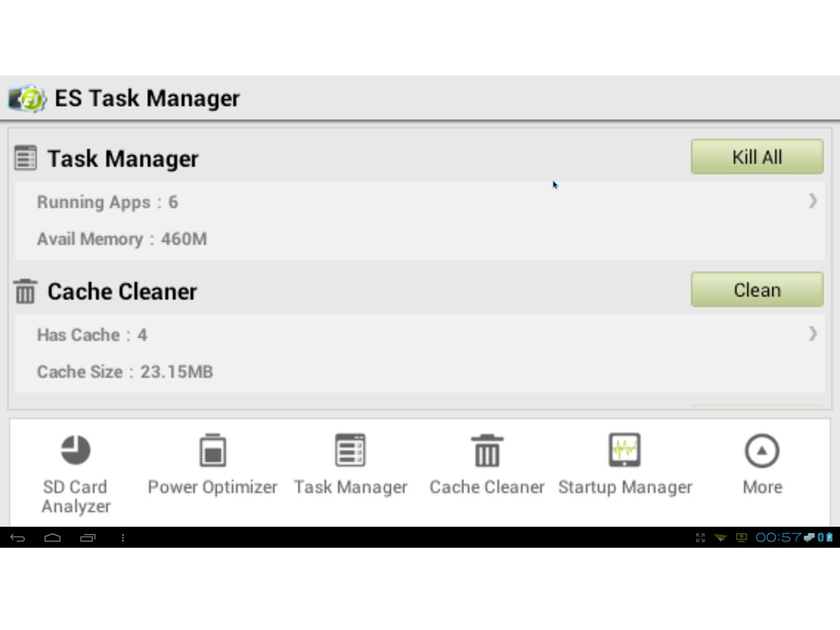Screen dimensions: 840x630
Task: Click the ES Task Manager app logo
Action: tap(27, 98)
